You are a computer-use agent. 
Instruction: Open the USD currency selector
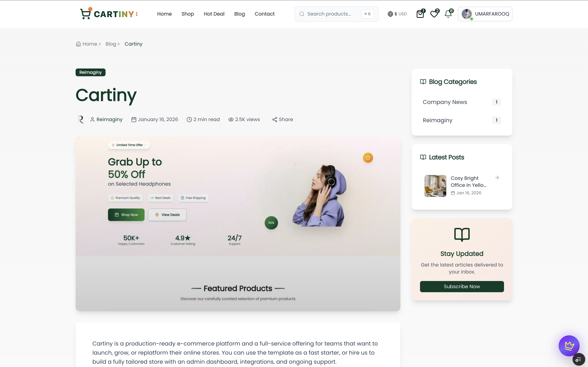[397, 14]
